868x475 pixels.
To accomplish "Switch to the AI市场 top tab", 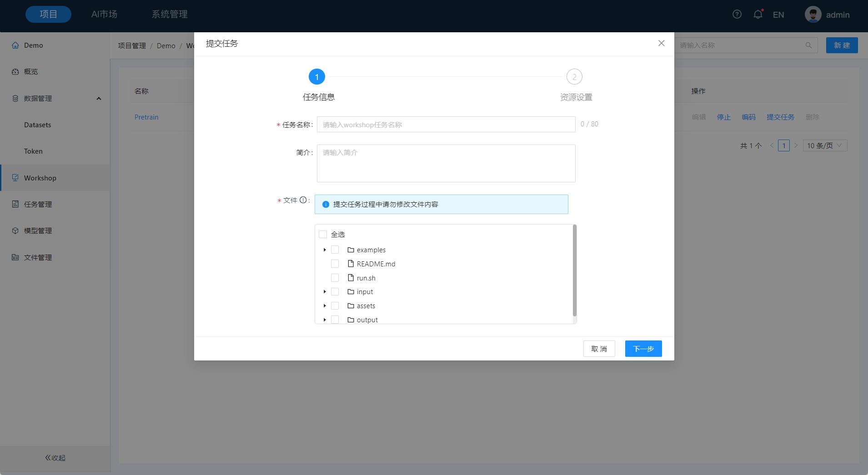I will 104,15.
